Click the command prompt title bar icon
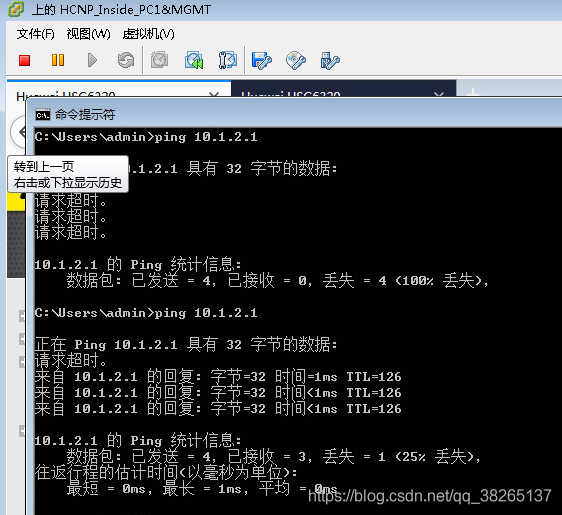Image resolution: width=562 pixels, height=515 pixels. [x=43, y=115]
